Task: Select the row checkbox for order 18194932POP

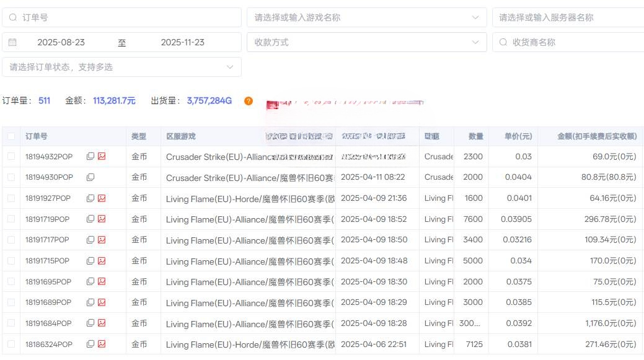Action: 11,156
